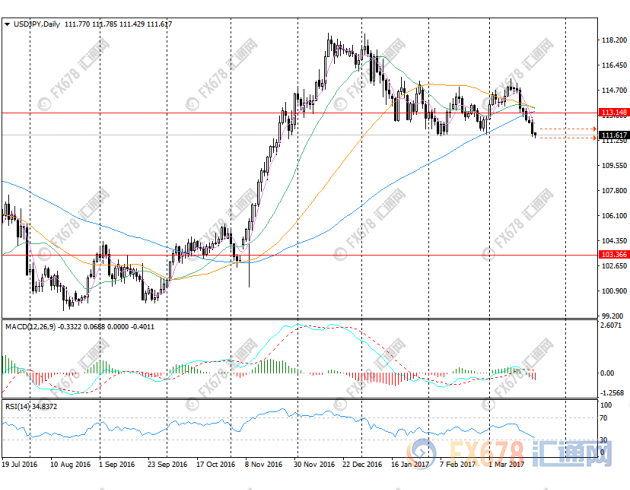The width and height of the screenshot is (630, 490).
Task: Click the current price tag 111.617
Action: pyautogui.click(x=613, y=135)
